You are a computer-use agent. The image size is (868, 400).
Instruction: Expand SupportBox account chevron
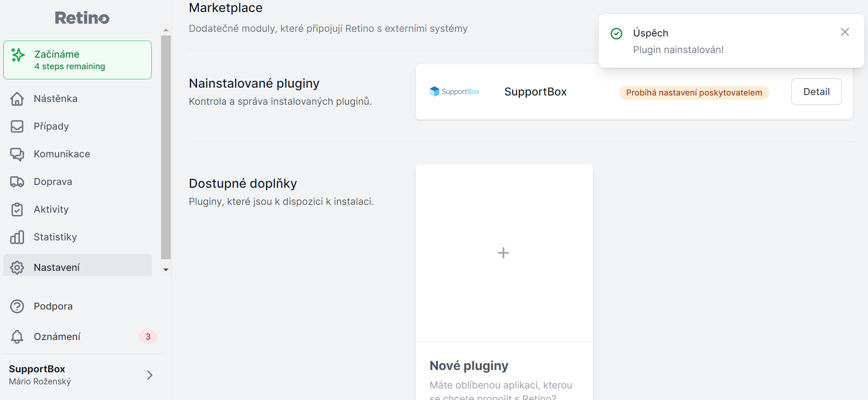coord(150,375)
